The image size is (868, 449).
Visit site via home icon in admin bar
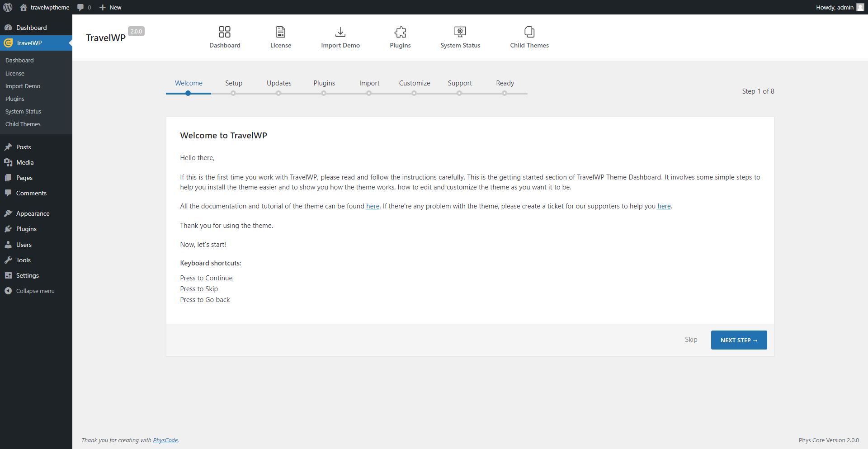pyautogui.click(x=24, y=7)
